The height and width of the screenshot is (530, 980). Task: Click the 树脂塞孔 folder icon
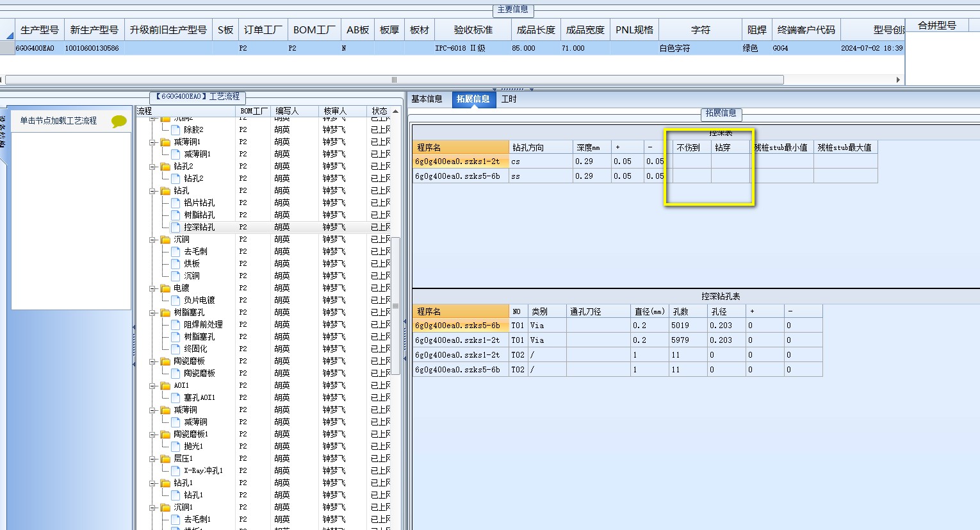[x=165, y=313]
